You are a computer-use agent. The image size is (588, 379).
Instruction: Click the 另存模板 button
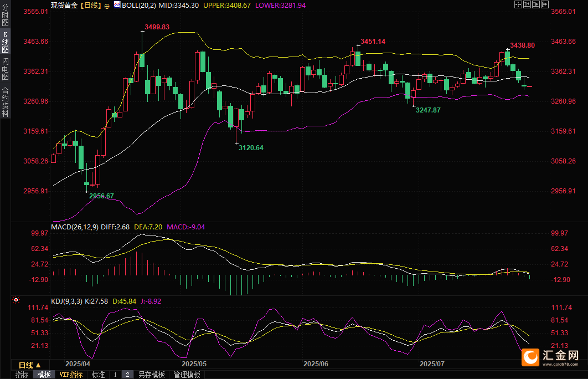(x=152, y=375)
